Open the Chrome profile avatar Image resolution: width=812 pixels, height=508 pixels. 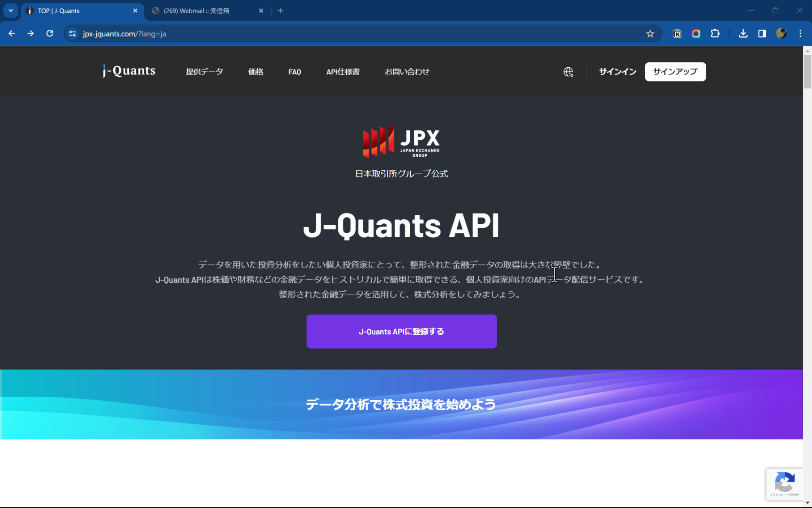coord(781,33)
